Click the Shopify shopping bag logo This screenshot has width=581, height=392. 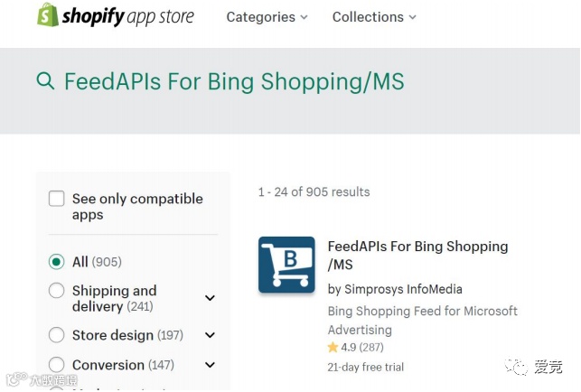tap(49, 15)
